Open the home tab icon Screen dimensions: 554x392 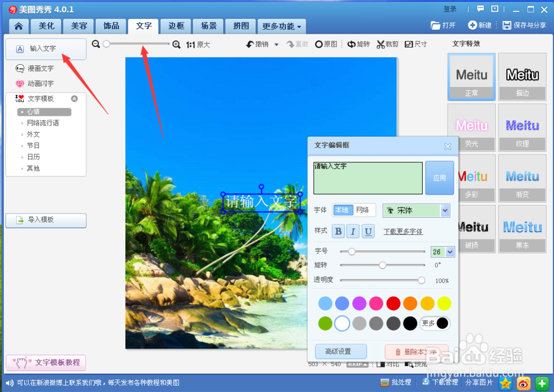coord(19,26)
